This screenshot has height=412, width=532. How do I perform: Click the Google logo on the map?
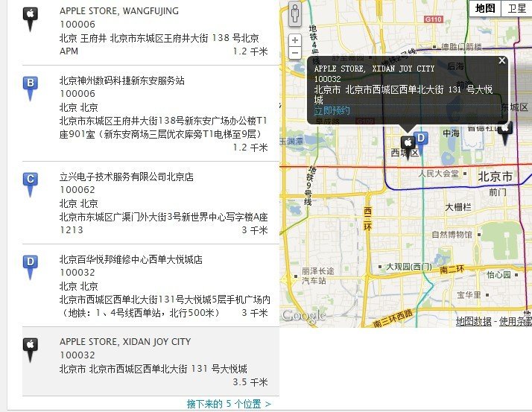[304, 316]
